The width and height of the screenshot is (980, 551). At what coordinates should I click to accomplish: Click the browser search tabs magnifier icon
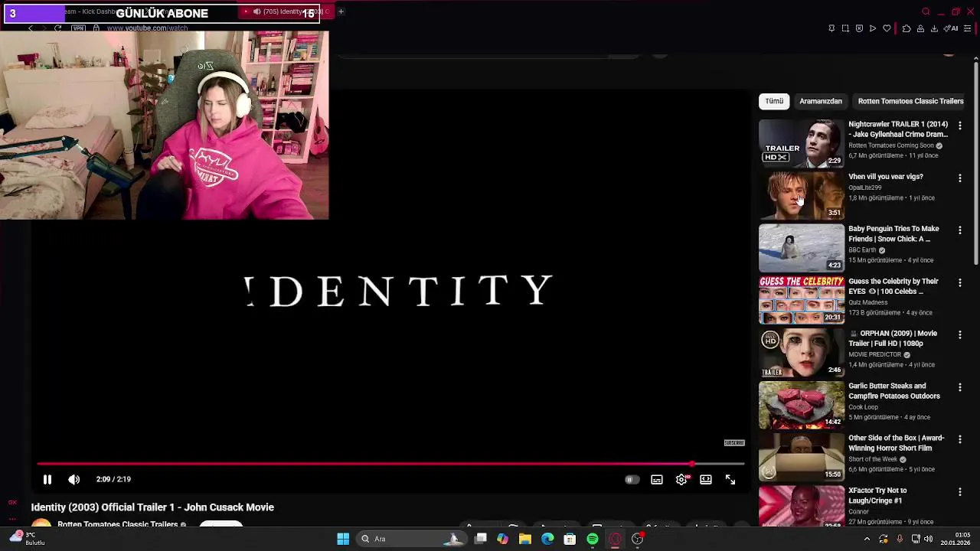click(x=926, y=11)
